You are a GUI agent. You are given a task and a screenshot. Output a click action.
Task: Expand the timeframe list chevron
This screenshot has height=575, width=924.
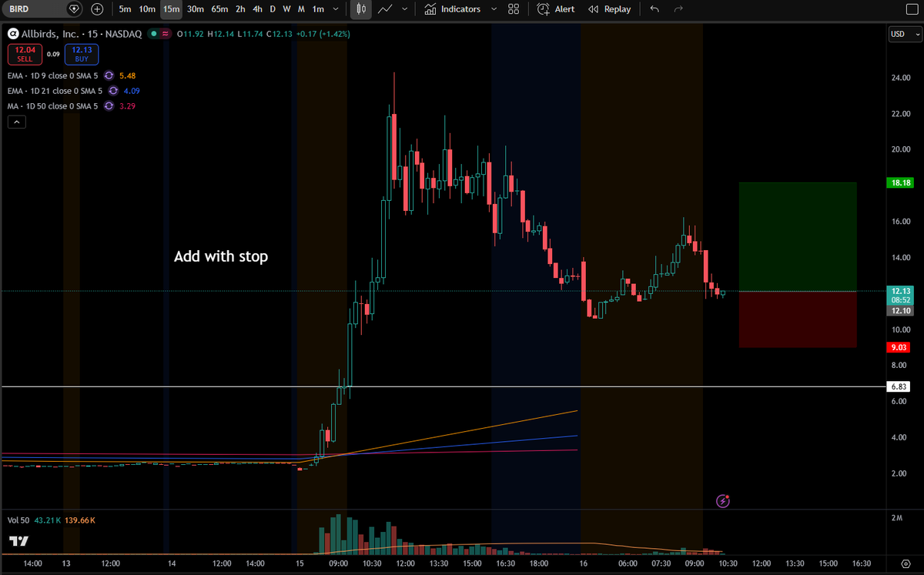(336, 9)
